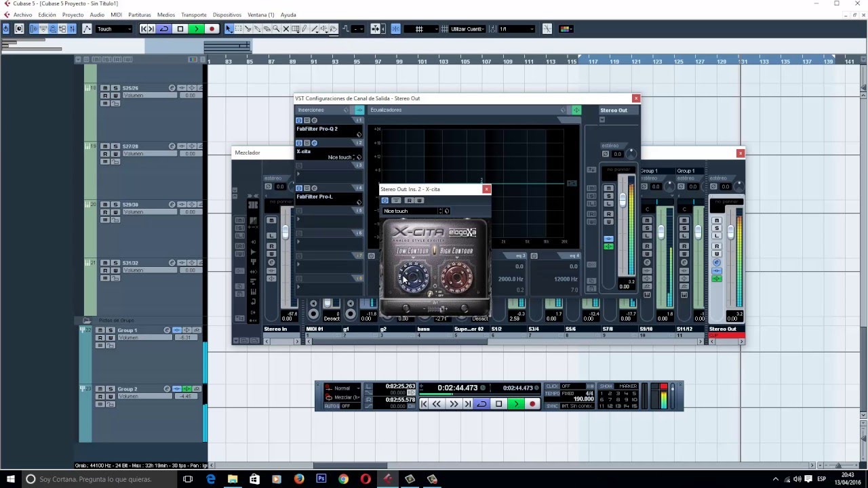Solo track S27/28

(x=115, y=146)
